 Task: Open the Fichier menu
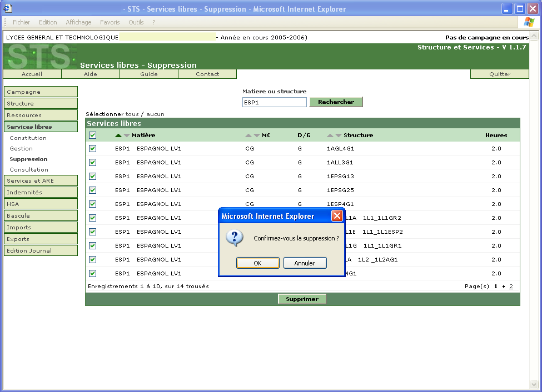point(22,22)
